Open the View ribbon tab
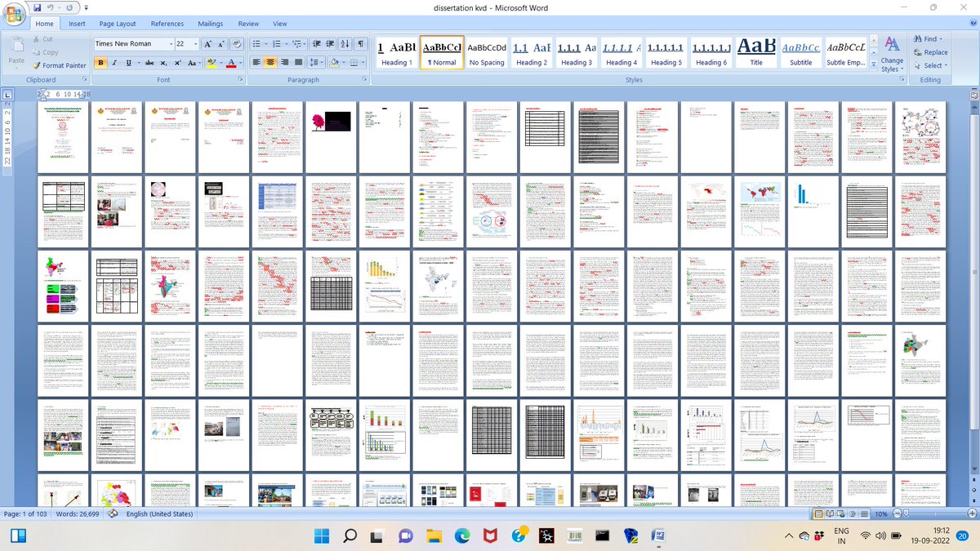980x551 pixels. pyautogui.click(x=279, y=24)
